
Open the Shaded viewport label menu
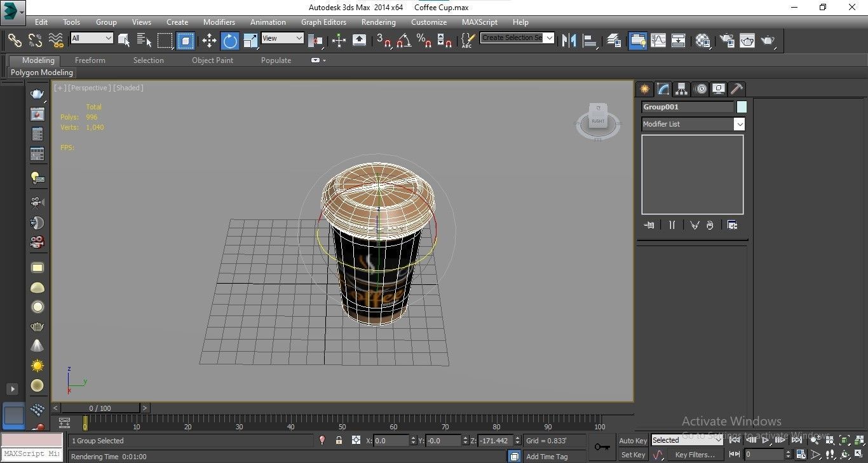coord(128,88)
